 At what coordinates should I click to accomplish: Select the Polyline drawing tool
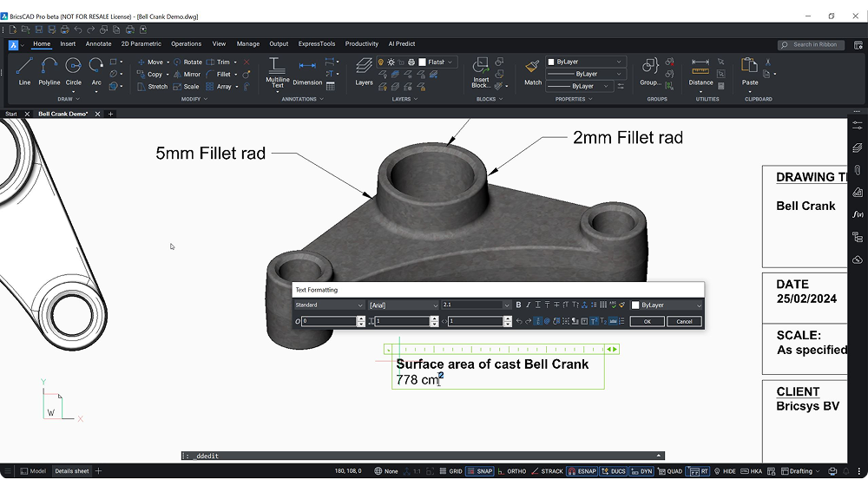coord(49,72)
